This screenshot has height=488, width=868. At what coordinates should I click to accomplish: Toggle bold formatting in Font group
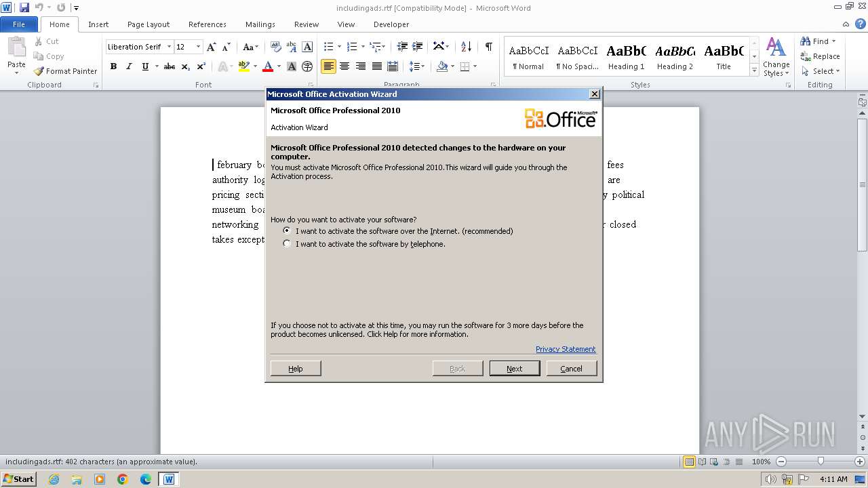tap(113, 66)
